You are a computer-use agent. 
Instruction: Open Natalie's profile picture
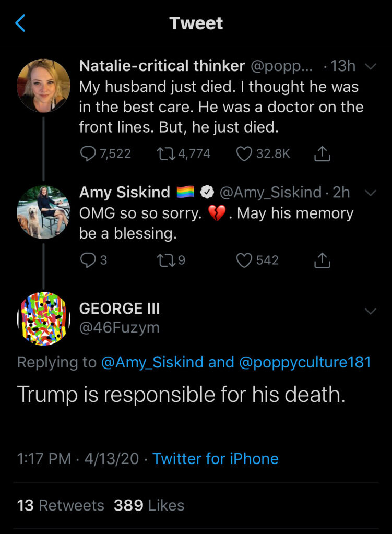(x=43, y=85)
